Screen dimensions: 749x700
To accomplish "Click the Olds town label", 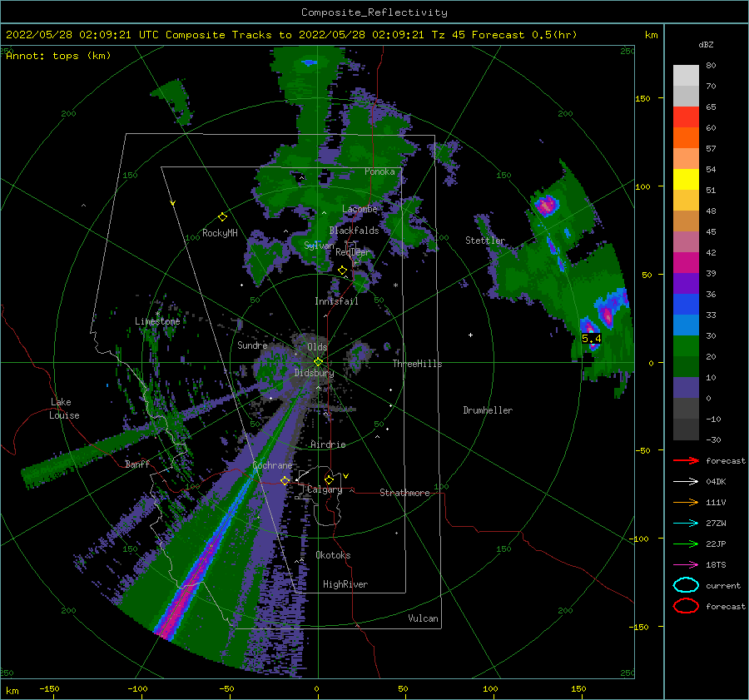I will (317, 347).
